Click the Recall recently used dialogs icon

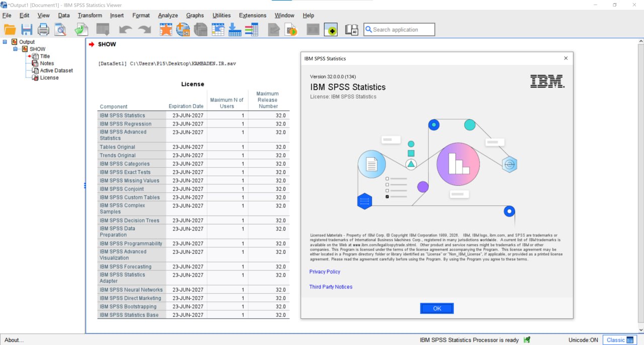point(103,30)
